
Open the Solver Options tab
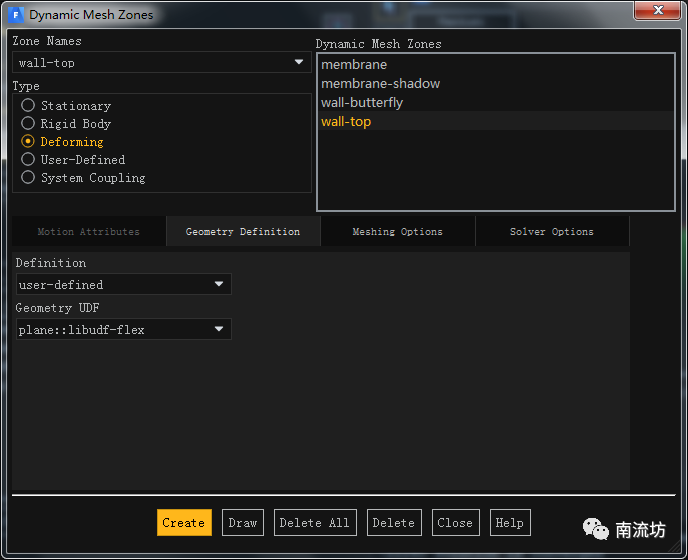pyautogui.click(x=551, y=232)
